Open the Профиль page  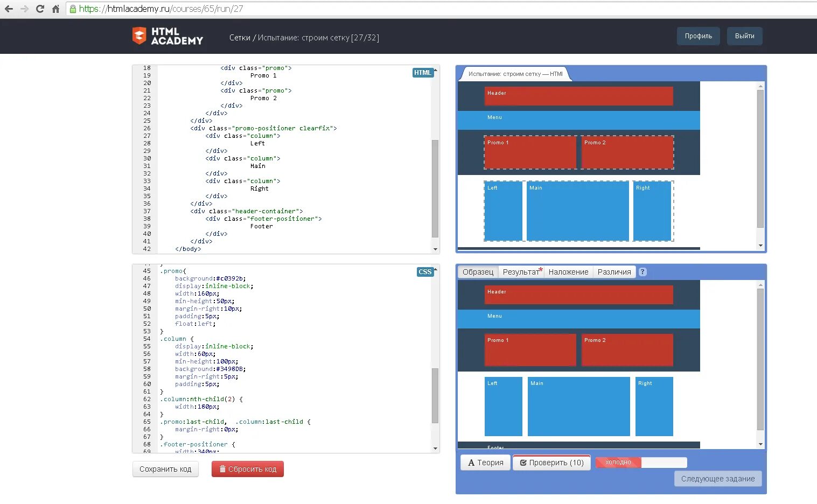699,36
